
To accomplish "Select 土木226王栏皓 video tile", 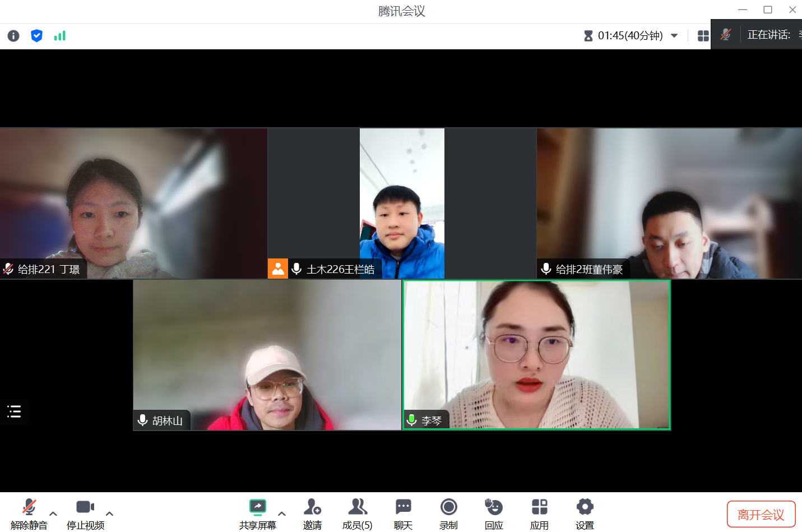I will pos(402,203).
